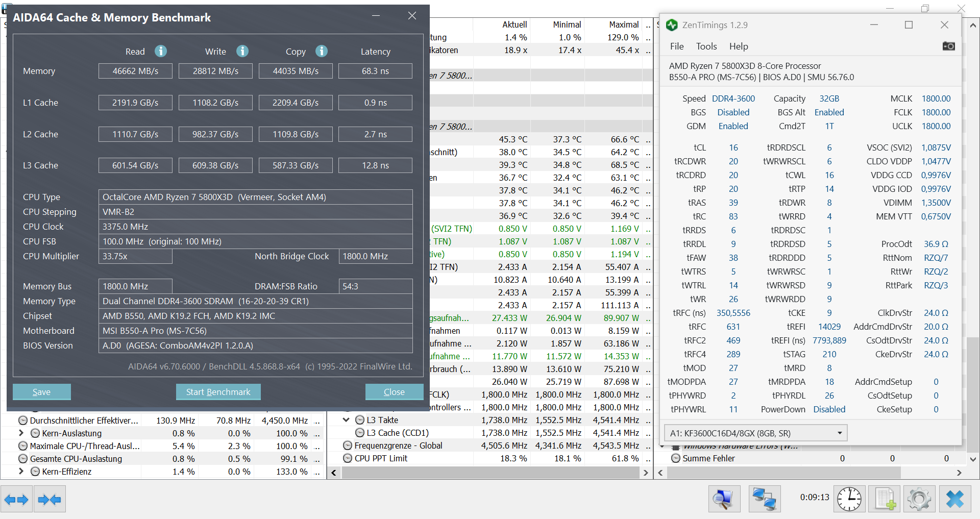Open the A1 memory module dropdown
This screenshot has height=519, width=980.
(x=839, y=433)
